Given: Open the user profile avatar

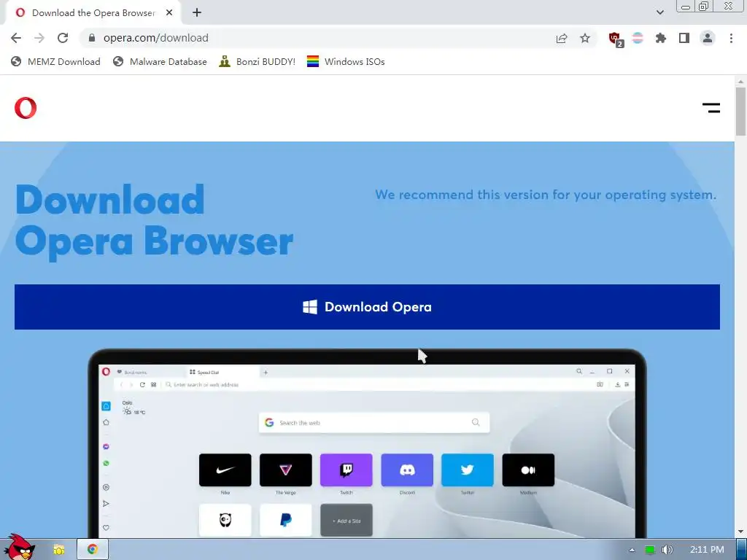Looking at the screenshot, I should 708,38.
